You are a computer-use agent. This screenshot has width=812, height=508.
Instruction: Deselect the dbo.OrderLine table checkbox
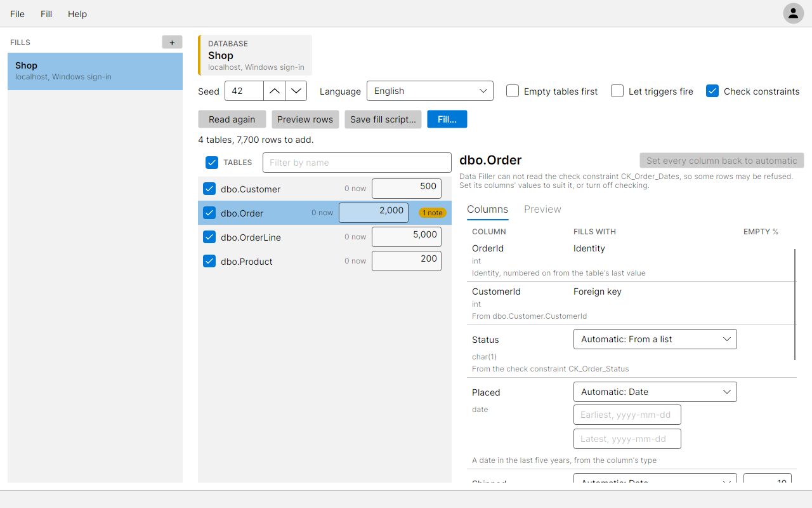209,237
